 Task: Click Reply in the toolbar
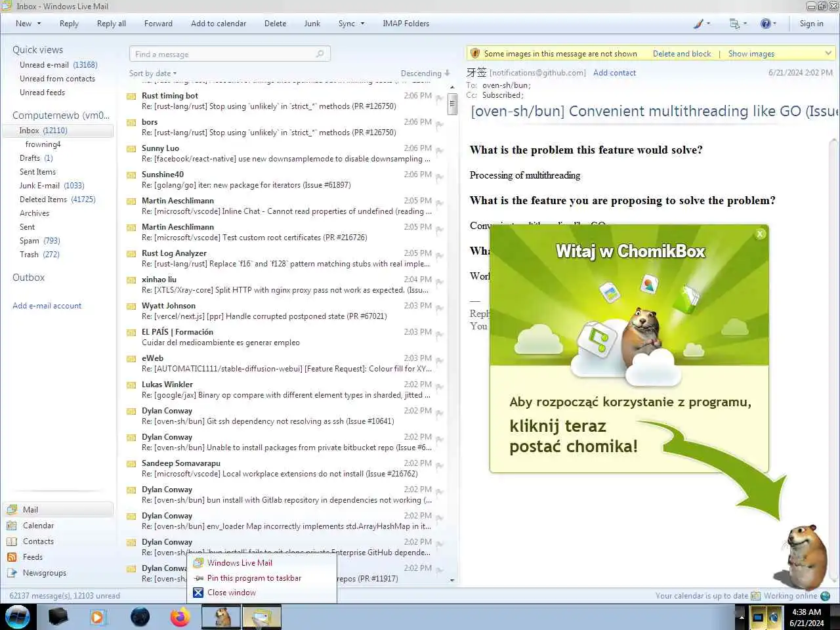coord(69,24)
